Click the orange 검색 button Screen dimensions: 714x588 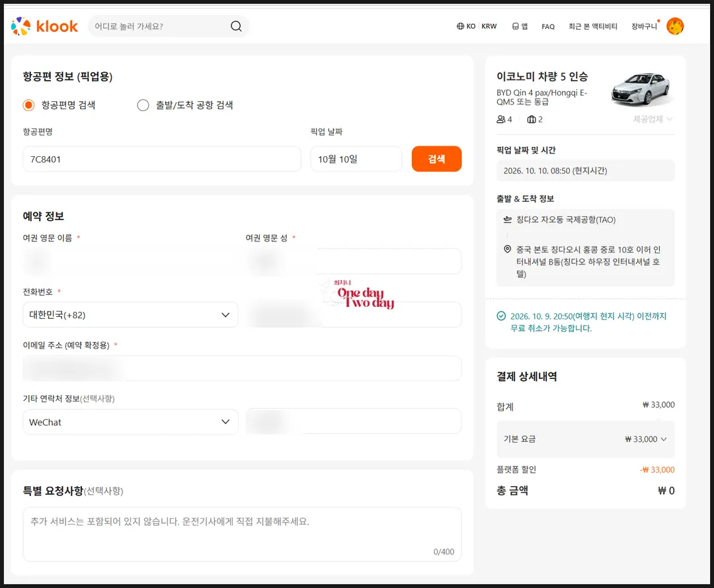[x=436, y=159]
